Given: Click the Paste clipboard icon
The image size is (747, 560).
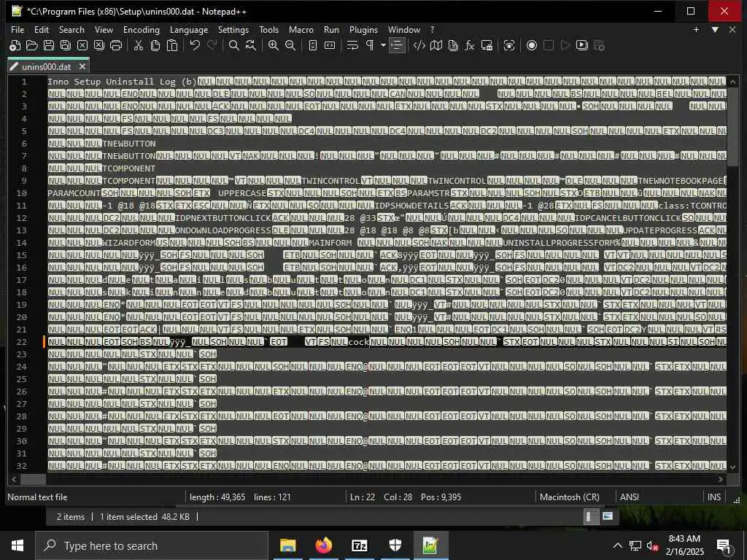Looking at the screenshot, I should [172, 46].
